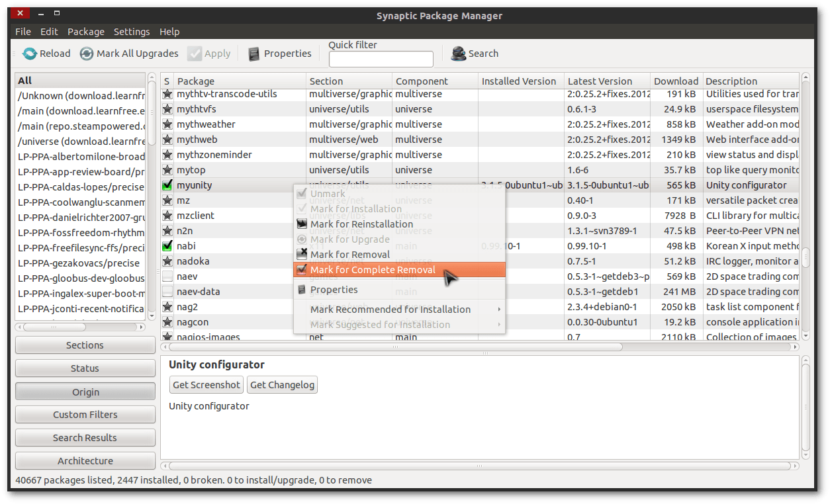
Task: Sort by Latest Version column header
Action: [x=607, y=81]
